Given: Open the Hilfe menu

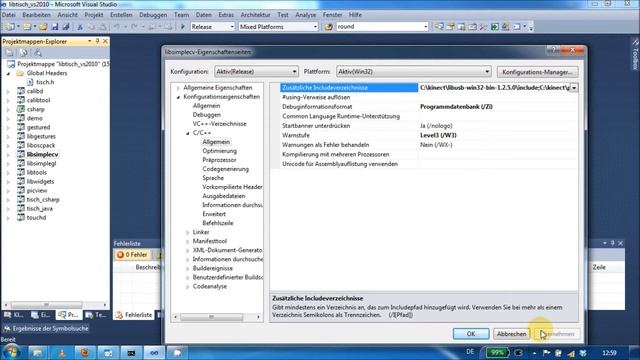Looking at the screenshot, I should (x=355, y=15).
